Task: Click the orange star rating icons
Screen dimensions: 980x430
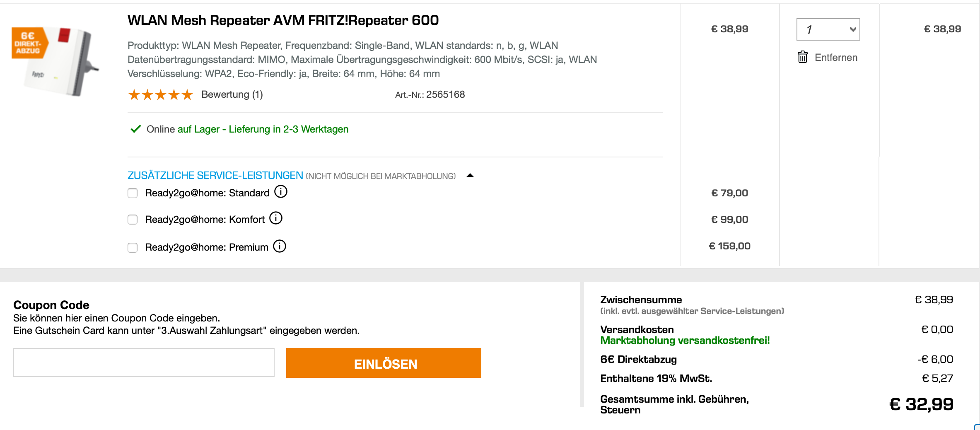Action: (161, 95)
